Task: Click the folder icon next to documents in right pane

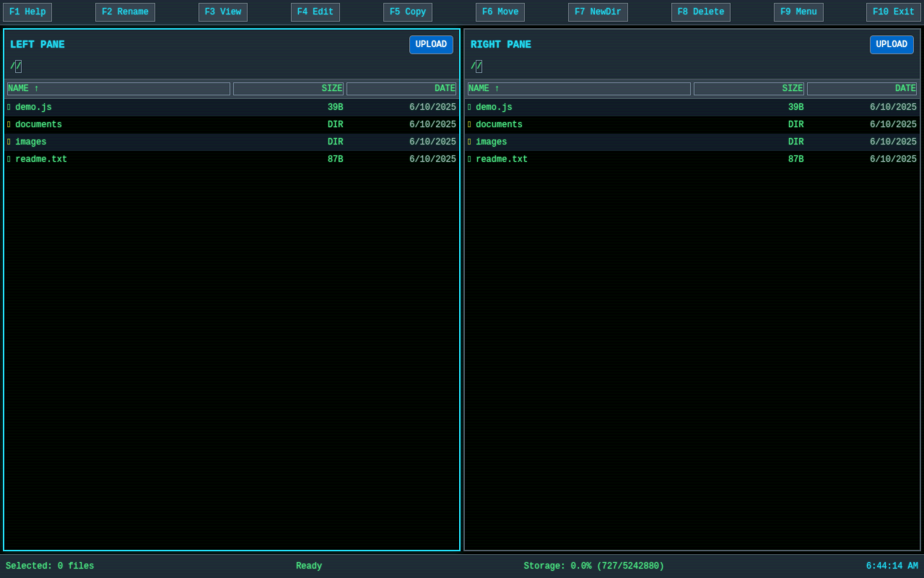Action: pyautogui.click(x=469, y=124)
